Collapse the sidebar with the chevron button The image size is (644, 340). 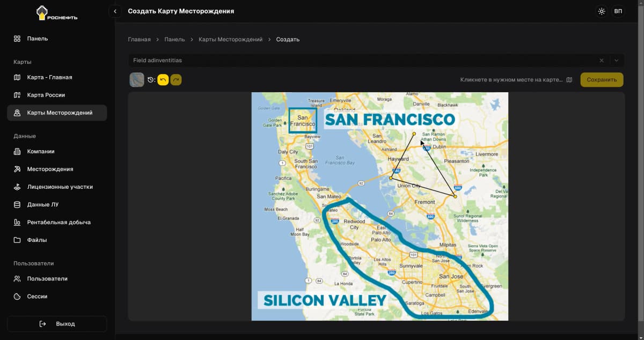click(x=115, y=11)
